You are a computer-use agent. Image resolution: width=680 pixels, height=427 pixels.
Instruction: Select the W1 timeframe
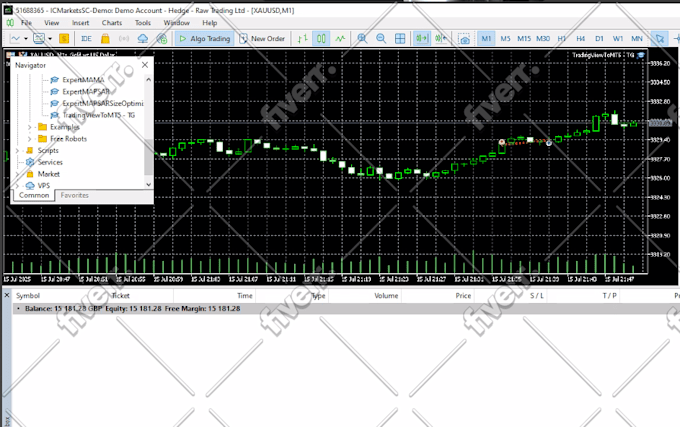click(x=618, y=39)
